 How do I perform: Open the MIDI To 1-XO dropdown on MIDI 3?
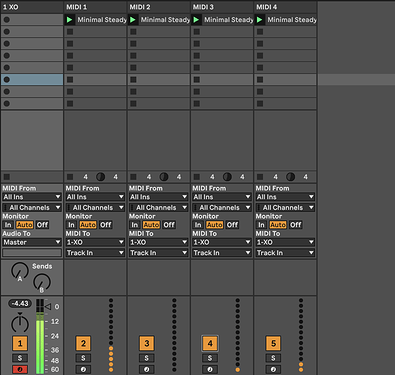[x=222, y=242]
